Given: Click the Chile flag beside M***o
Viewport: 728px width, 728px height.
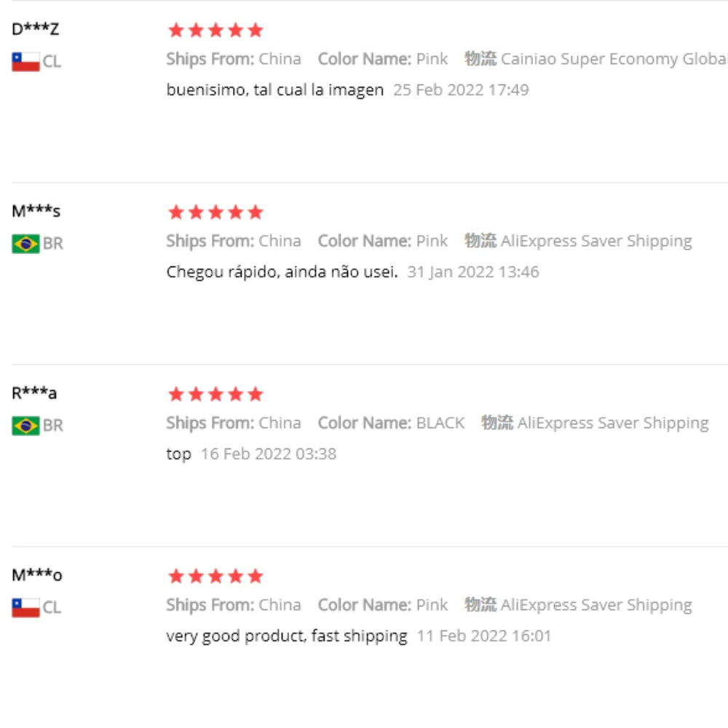Looking at the screenshot, I should coord(25,607).
